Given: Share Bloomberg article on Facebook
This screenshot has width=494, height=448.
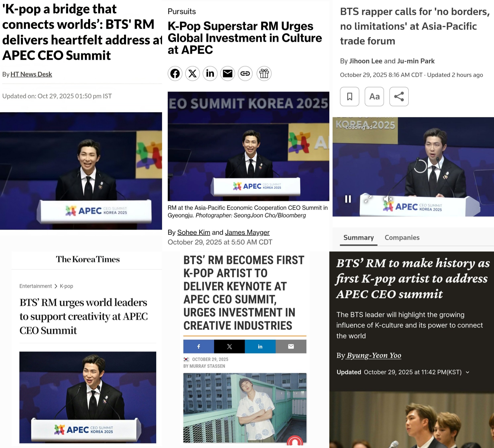Looking at the screenshot, I should 175,73.
